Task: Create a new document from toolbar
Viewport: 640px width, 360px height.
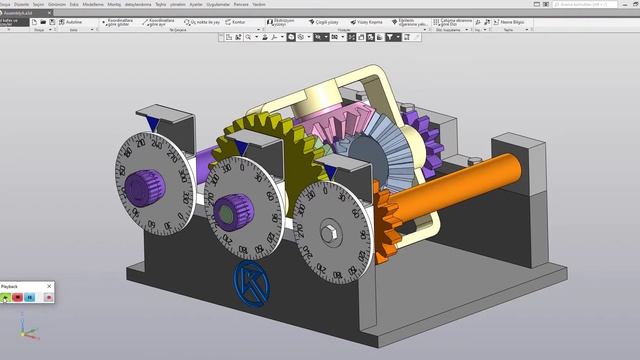Action: (x=34, y=22)
